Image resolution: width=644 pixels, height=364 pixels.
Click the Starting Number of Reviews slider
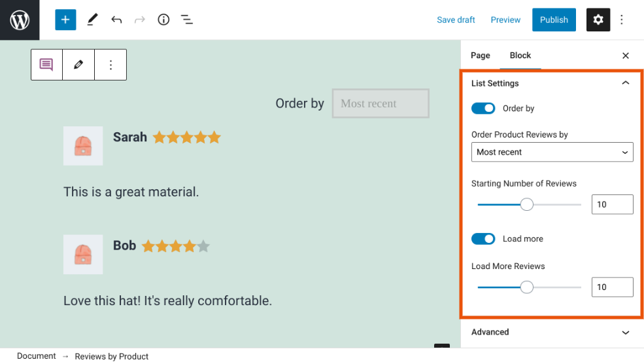(x=527, y=205)
